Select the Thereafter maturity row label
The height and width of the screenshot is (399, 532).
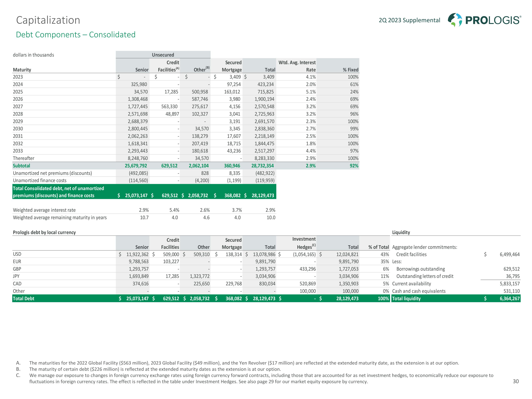[24, 158]
